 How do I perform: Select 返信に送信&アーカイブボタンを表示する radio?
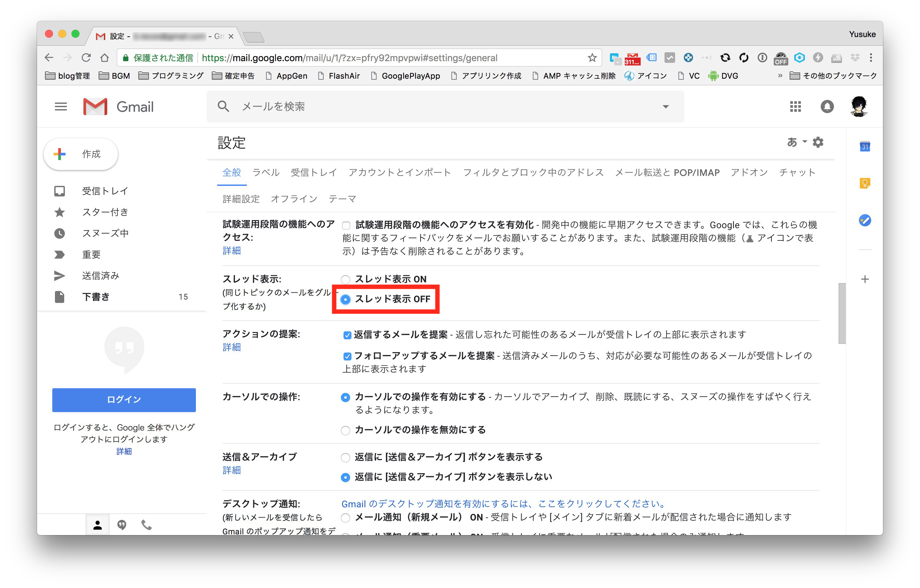345,457
